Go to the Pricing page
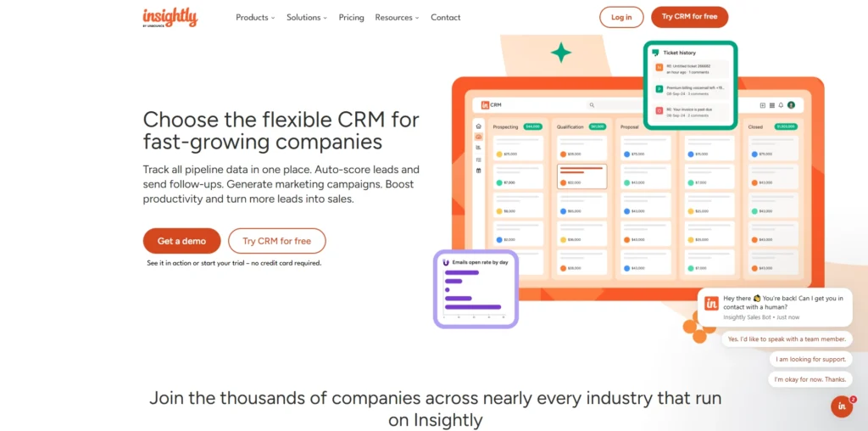 click(x=352, y=17)
